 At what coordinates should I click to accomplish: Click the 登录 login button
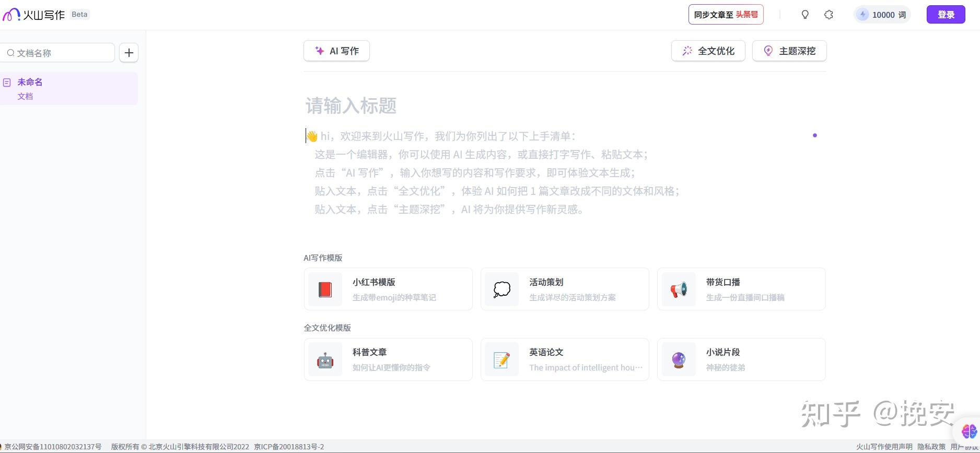[946, 15]
